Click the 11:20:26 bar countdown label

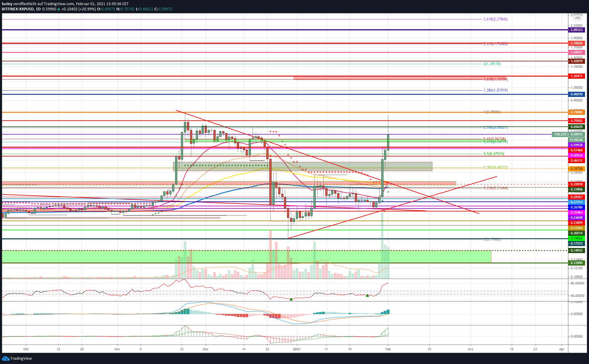[x=576, y=140]
